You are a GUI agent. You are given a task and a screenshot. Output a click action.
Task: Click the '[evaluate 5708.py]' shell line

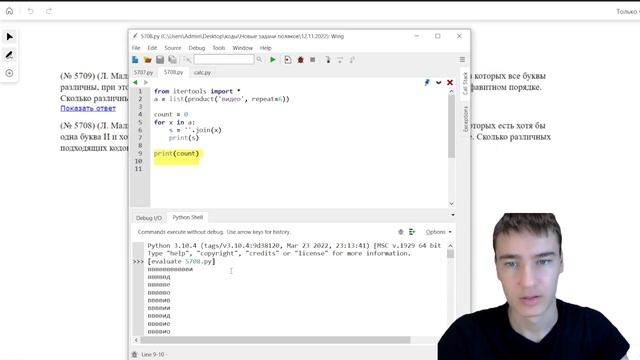pyautogui.click(x=181, y=261)
